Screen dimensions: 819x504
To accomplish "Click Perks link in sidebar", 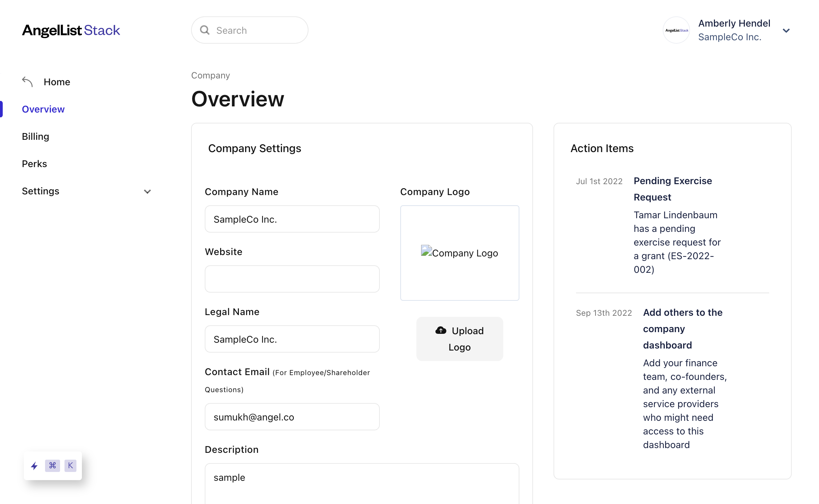I will 34,163.
